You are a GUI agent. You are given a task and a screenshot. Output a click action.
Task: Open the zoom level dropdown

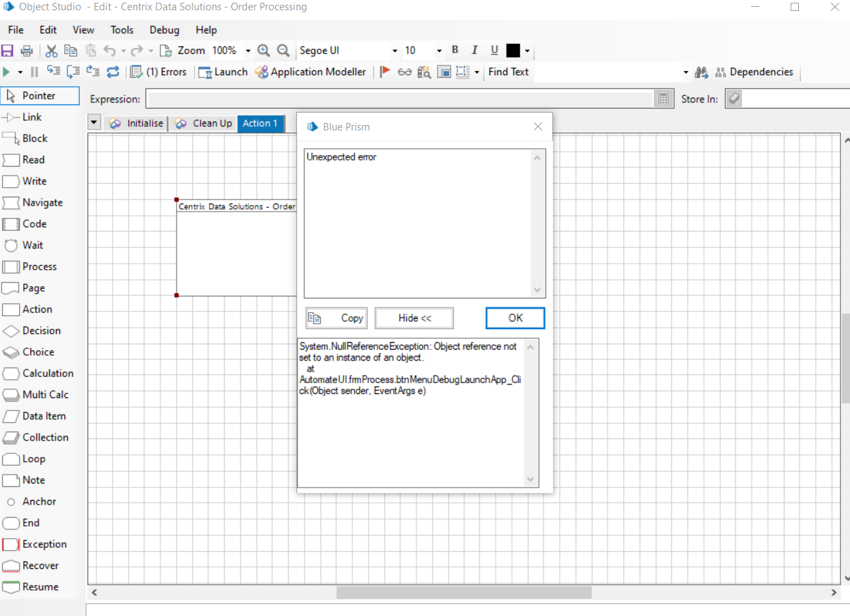click(248, 50)
